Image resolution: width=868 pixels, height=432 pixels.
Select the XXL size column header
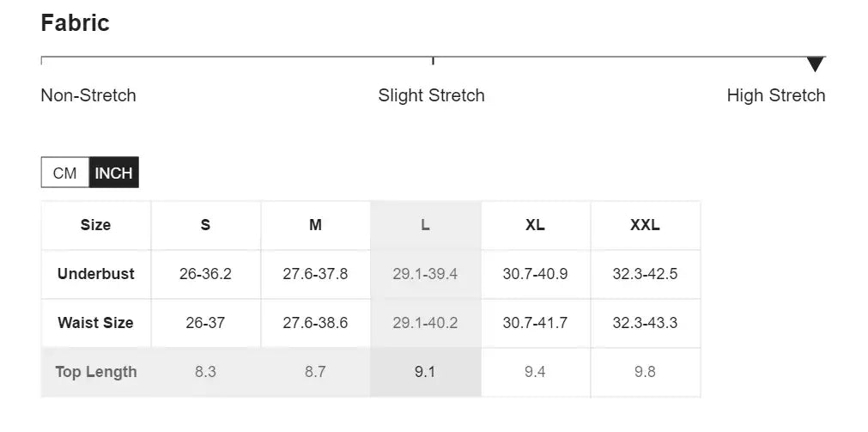[x=645, y=225]
